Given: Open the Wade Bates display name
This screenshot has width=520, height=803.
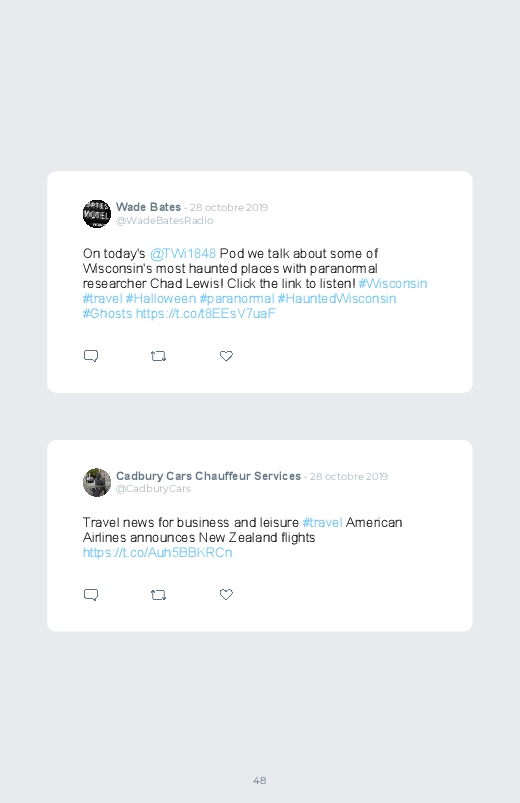Looking at the screenshot, I should pos(148,207).
